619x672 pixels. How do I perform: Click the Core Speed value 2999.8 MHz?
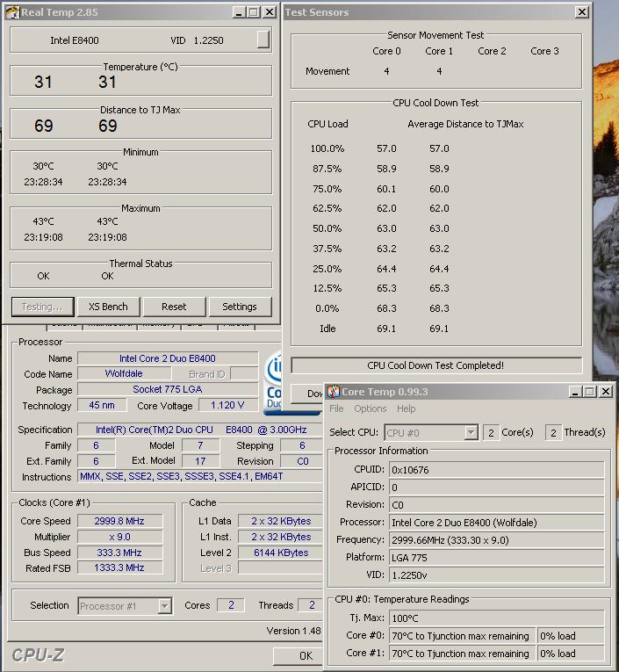119,521
